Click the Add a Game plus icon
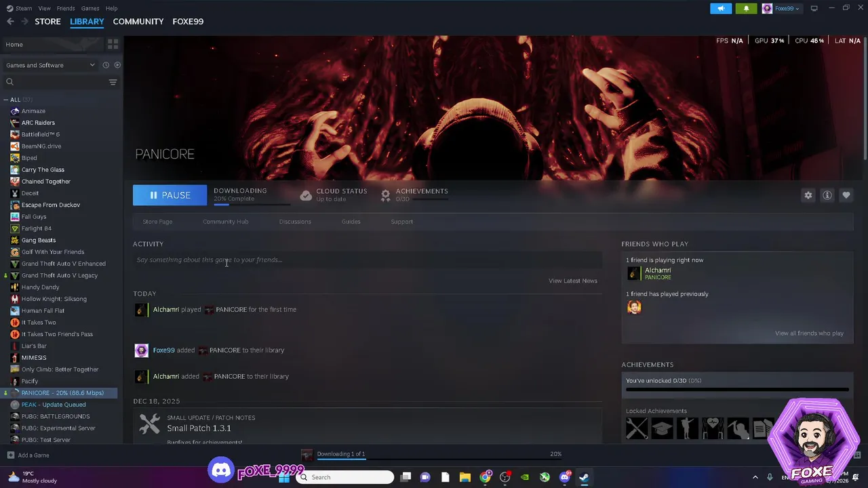Screen dimensions: 868x488 [x=10, y=455]
